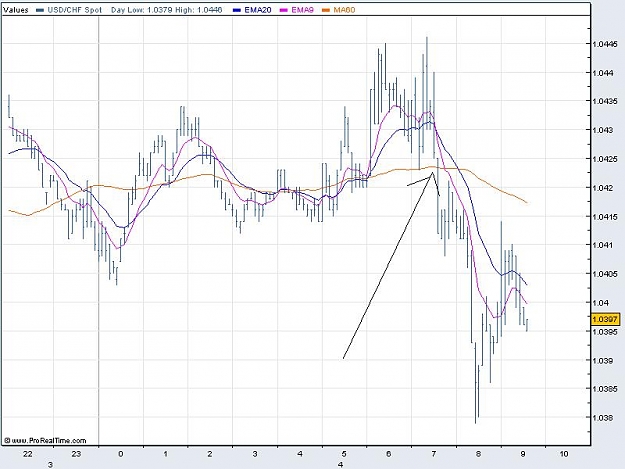Screen dimensions: 625x469
Task: Click the hour 5 time axis label
Action: pyautogui.click(x=344, y=454)
